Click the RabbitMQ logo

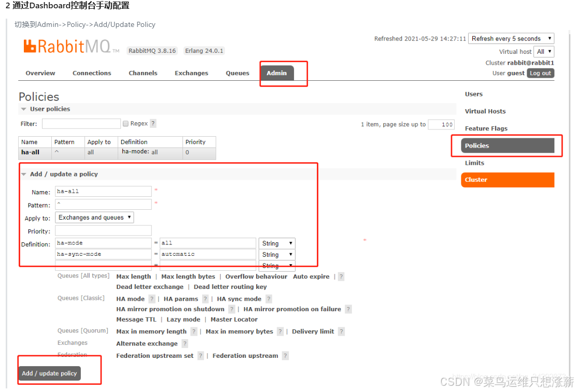click(71, 47)
